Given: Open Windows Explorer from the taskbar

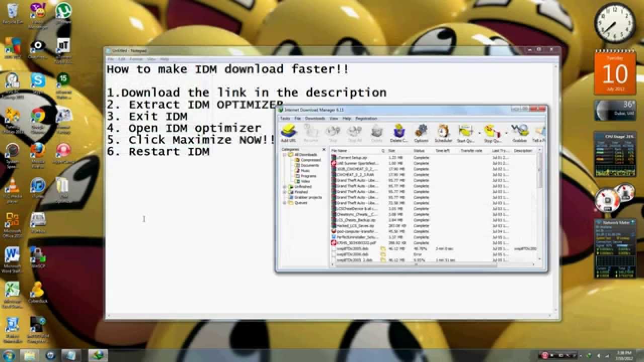Looking at the screenshot, I should point(30,355).
